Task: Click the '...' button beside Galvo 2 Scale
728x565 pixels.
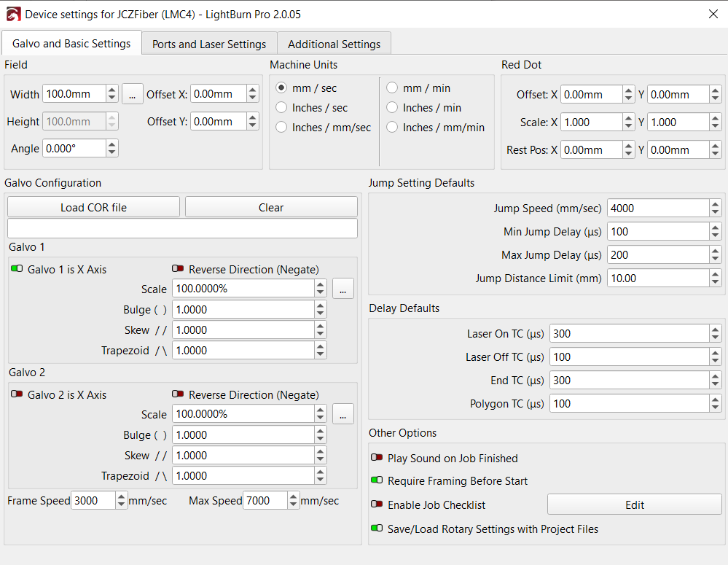Action: [343, 413]
